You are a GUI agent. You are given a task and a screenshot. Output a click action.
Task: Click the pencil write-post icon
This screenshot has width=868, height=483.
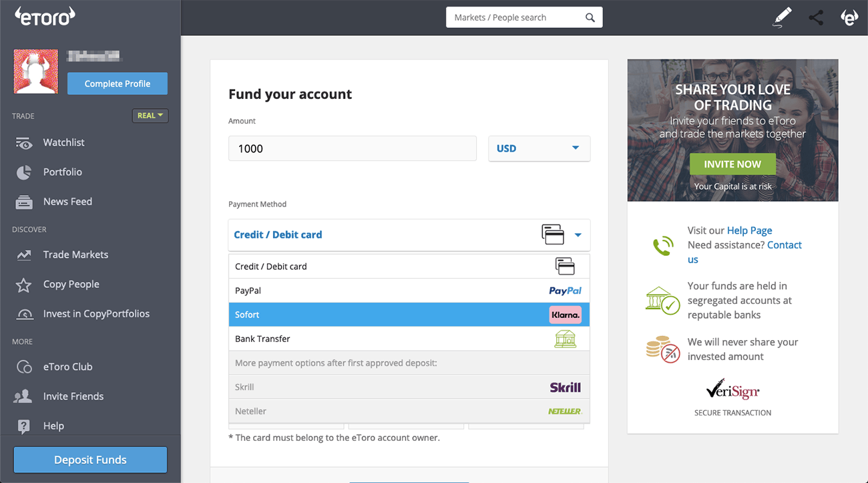point(782,17)
